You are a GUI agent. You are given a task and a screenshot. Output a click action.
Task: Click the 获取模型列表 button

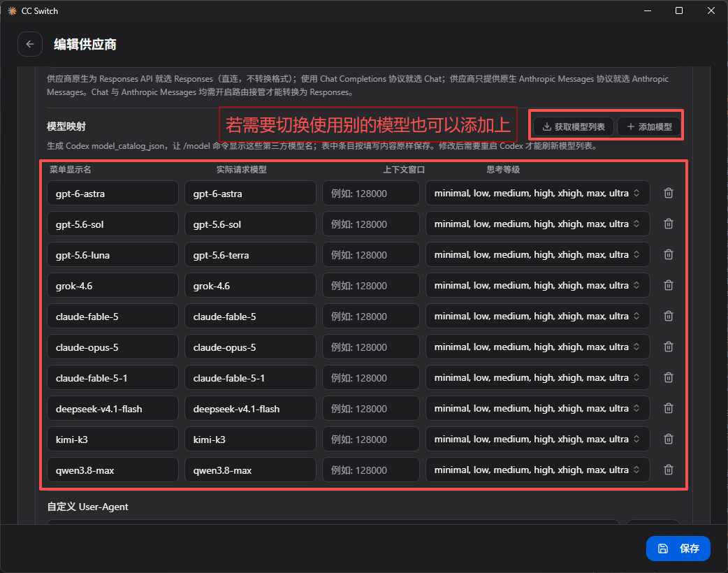pyautogui.click(x=574, y=126)
